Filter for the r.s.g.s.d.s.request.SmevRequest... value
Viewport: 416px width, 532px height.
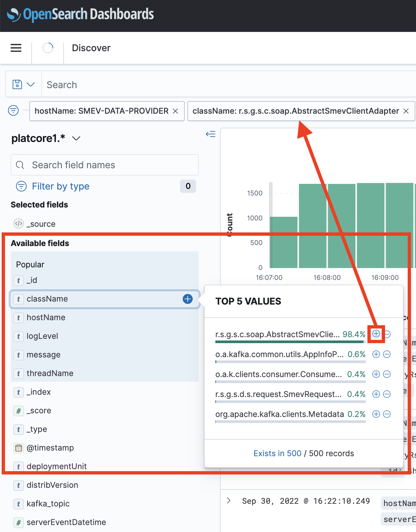[x=376, y=394]
